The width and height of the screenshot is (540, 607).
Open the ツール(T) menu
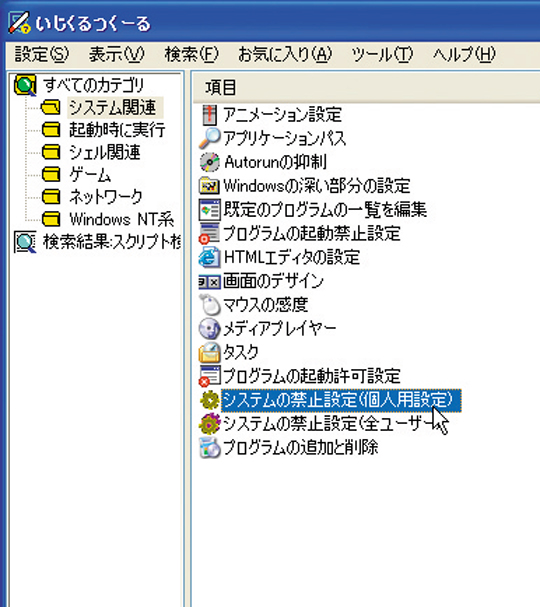(382, 54)
